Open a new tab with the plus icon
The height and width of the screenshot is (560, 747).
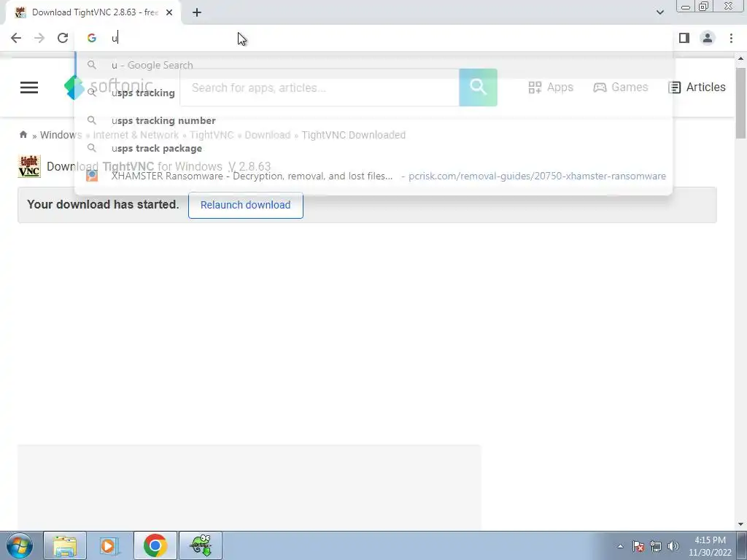pyautogui.click(x=197, y=12)
